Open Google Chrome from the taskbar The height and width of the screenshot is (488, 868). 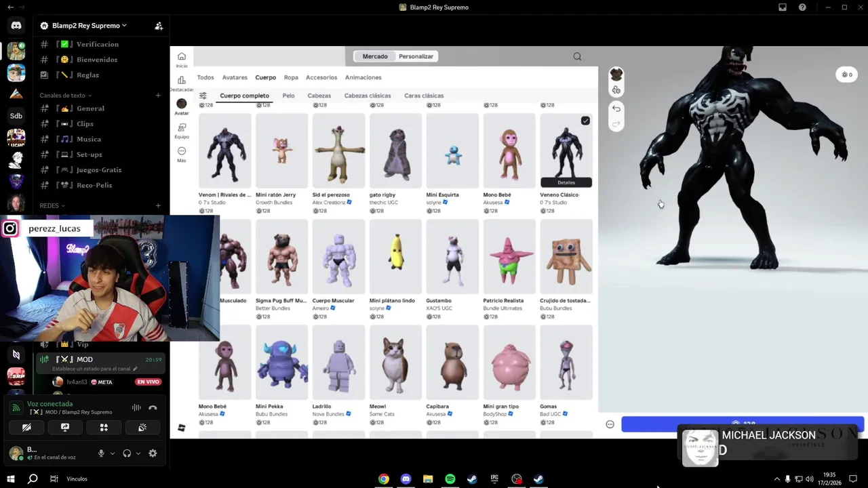[384, 479]
